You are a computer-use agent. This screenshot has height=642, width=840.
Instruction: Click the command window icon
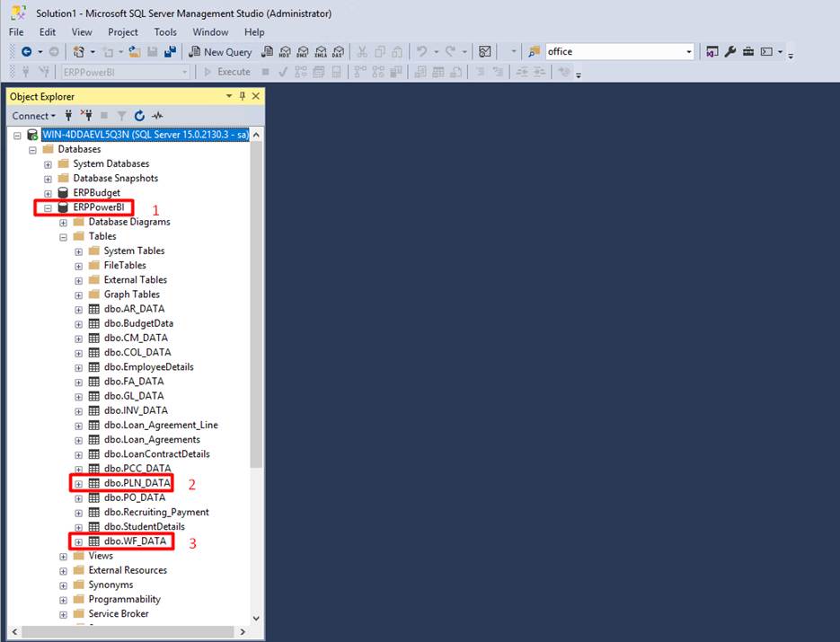pyautogui.click(x=766, y=51)
